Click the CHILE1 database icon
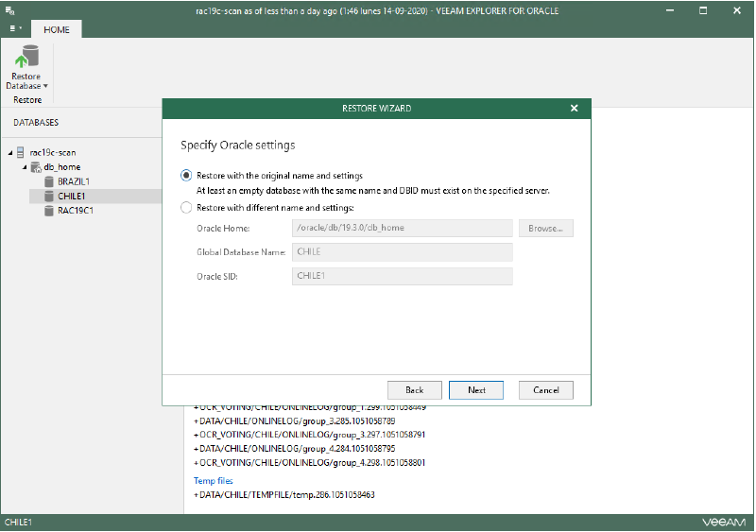The height and width of the screenshot is (532, 756). pos(49,197)
